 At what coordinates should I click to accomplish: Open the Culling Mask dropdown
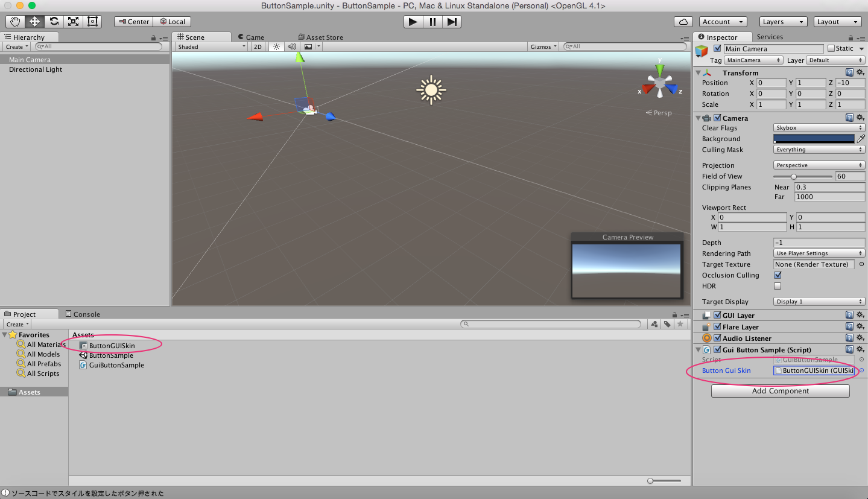[819, 149]
